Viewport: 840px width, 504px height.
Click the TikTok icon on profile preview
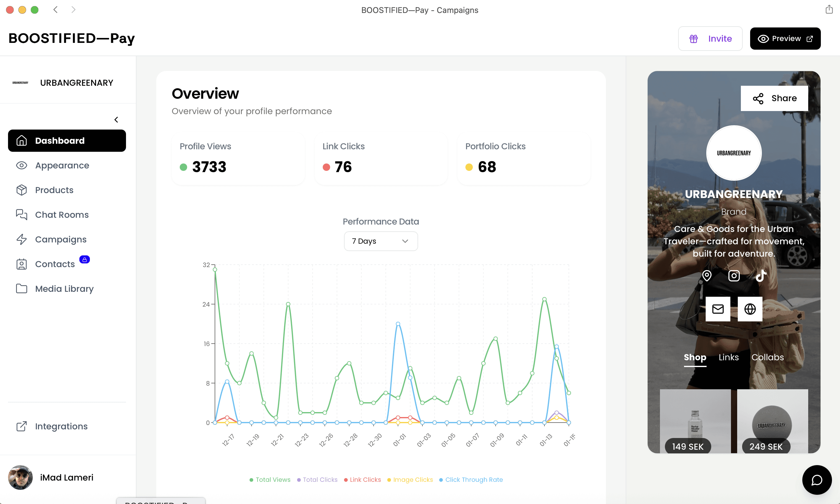point(761,275)
